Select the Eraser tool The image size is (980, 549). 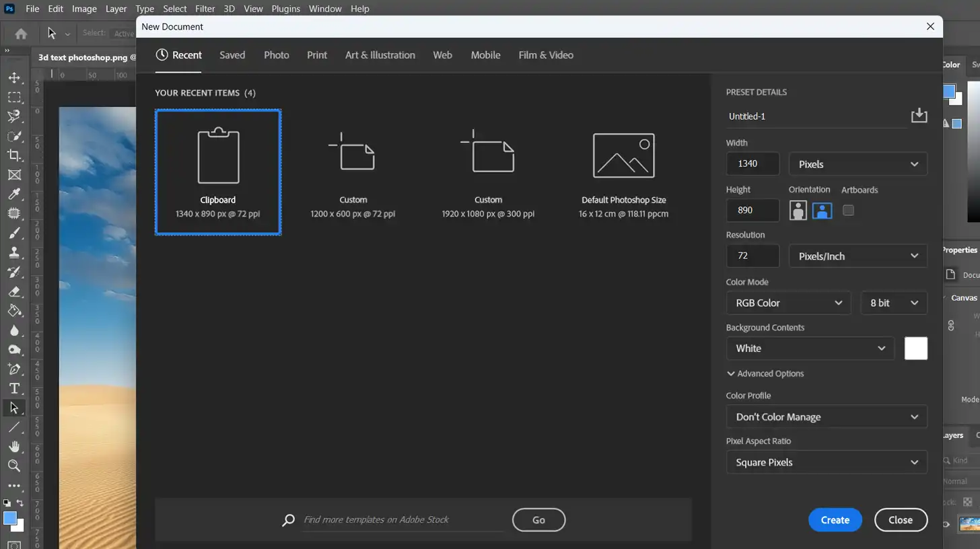tap(14, 291)
